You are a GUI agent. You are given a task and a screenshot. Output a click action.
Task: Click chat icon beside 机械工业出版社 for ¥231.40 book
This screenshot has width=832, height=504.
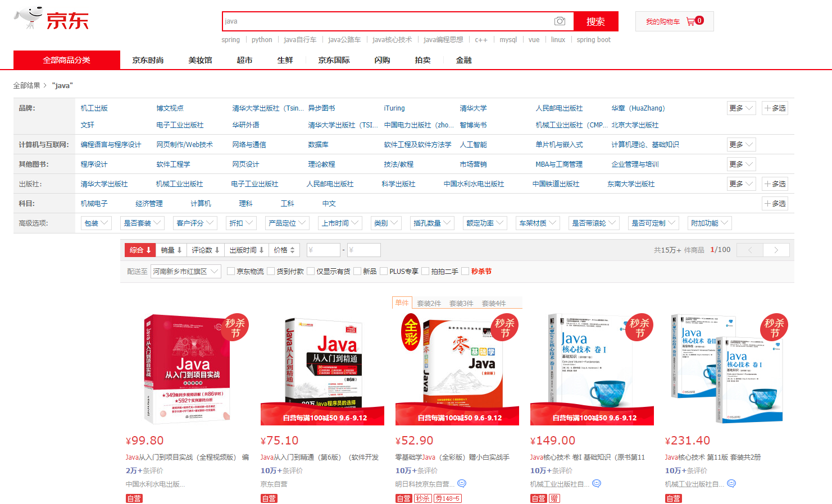pyautogui.click(x=731, y=483)
